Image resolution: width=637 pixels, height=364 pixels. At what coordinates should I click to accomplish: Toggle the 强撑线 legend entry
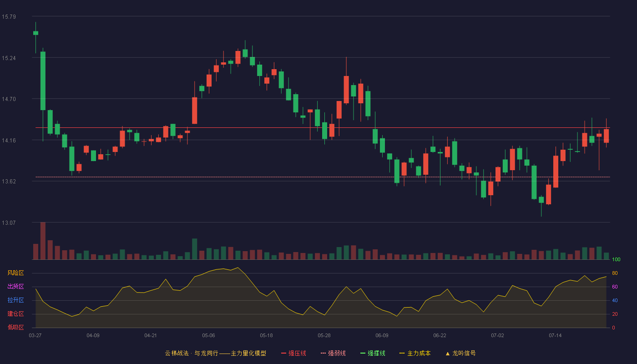point(373,353)
